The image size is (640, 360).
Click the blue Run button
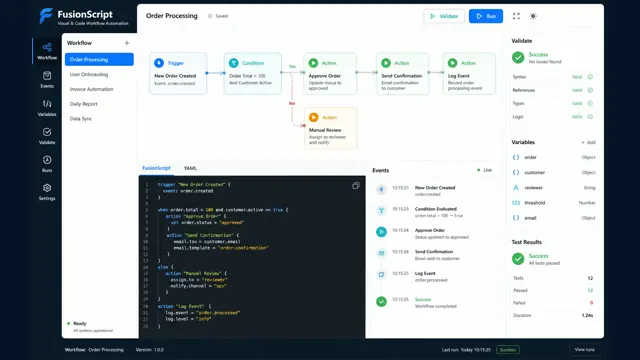pyautogui.click(x=486, y=16)
